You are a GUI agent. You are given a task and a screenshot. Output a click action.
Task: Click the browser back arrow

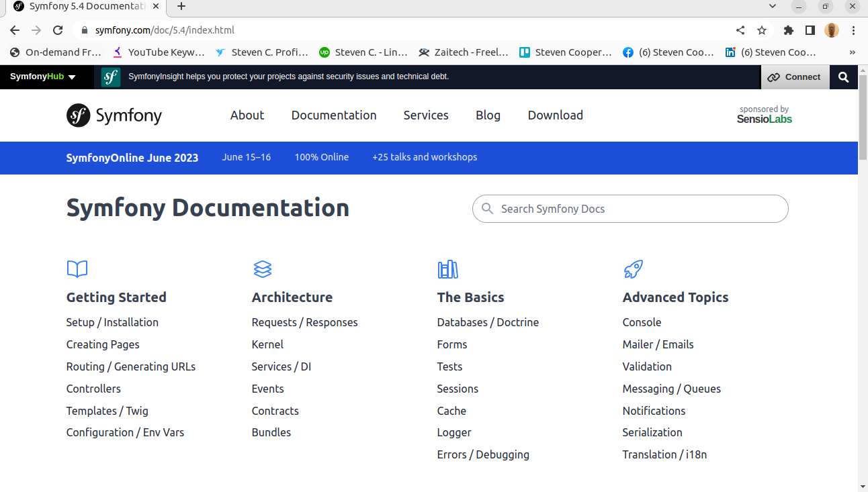(15, 30)
